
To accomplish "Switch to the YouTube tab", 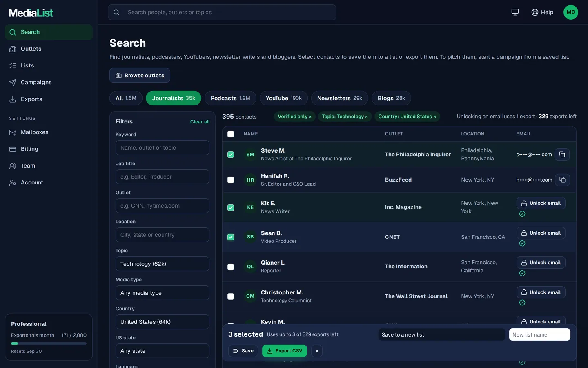I will [x=284, y=98].
